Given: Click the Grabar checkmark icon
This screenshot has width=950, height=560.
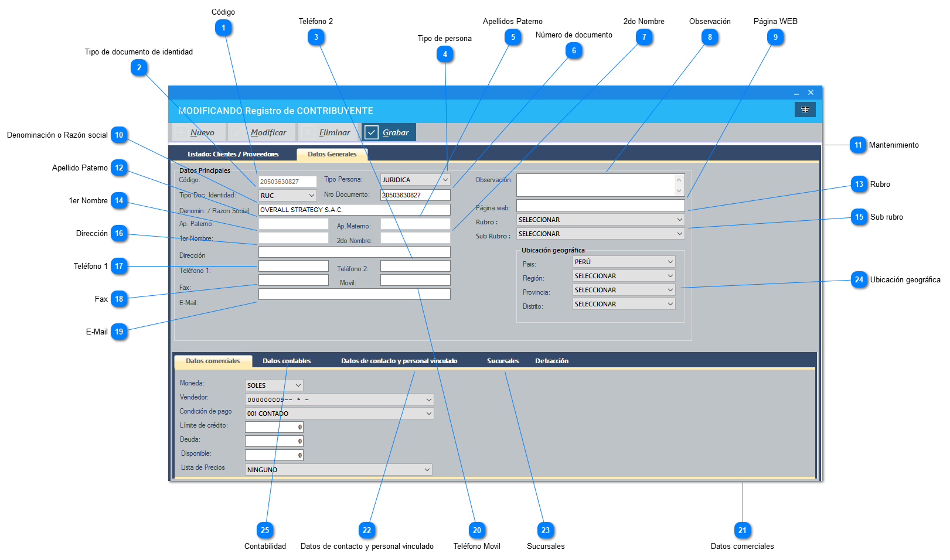Looking at the screenshot, I should point(372,133).
